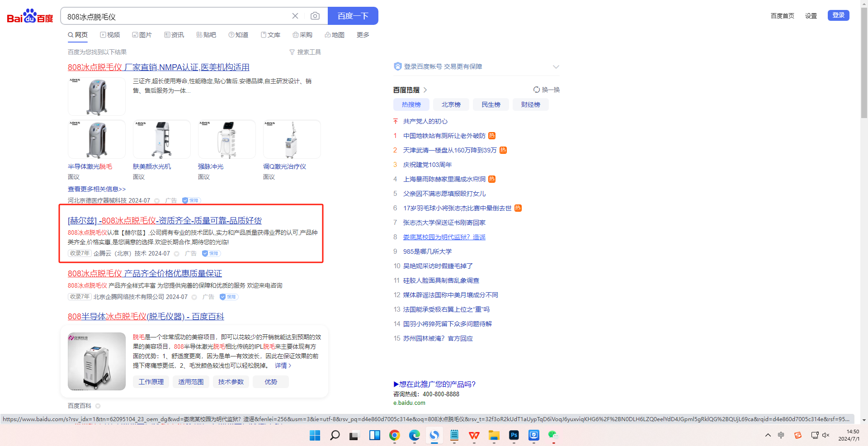
Task: Click the 百度一下 search button
Action: 353,16
